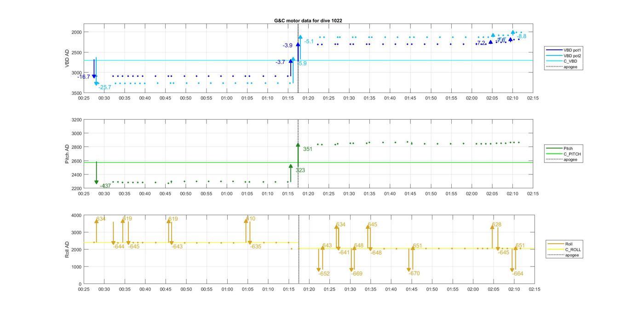Select 'VBD pot2' legend entry
Viewport: 644px width, 319px height.
[x=564, y=56]
